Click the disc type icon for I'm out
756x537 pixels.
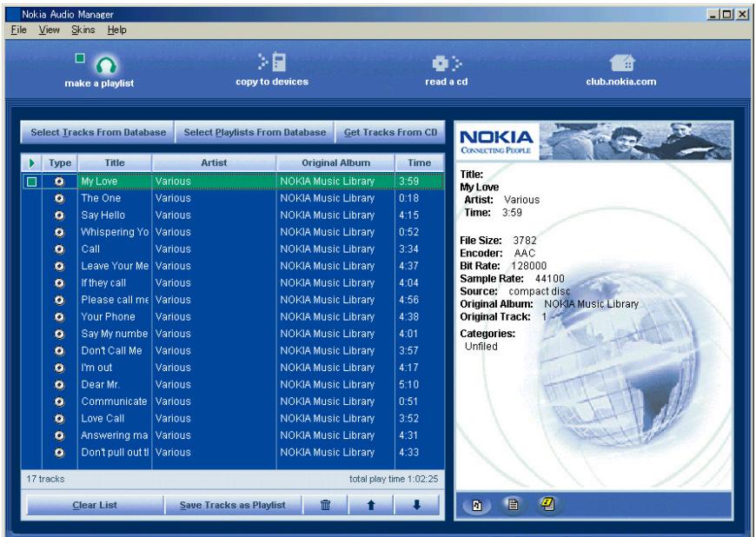(x=59, y=368)
